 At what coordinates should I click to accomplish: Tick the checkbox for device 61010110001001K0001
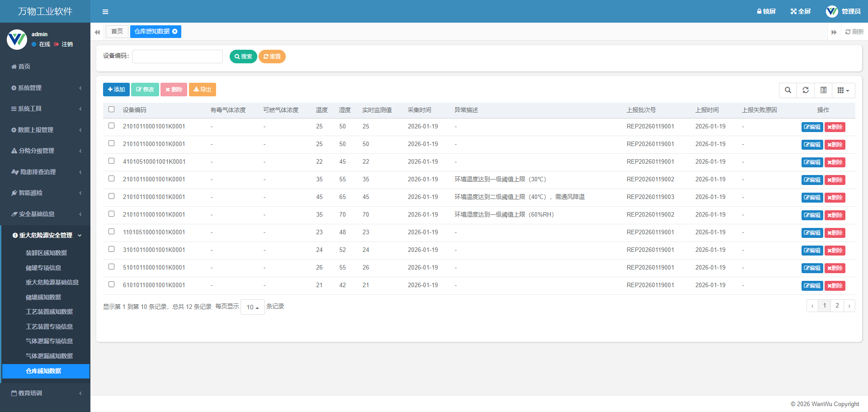click(112, 284)
